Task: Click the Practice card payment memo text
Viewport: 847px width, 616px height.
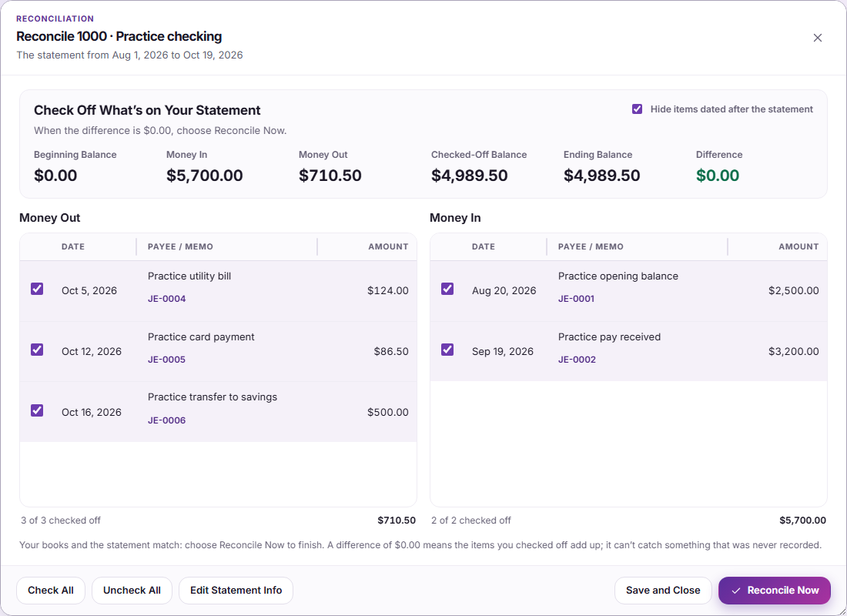Action: coord(201,336)
